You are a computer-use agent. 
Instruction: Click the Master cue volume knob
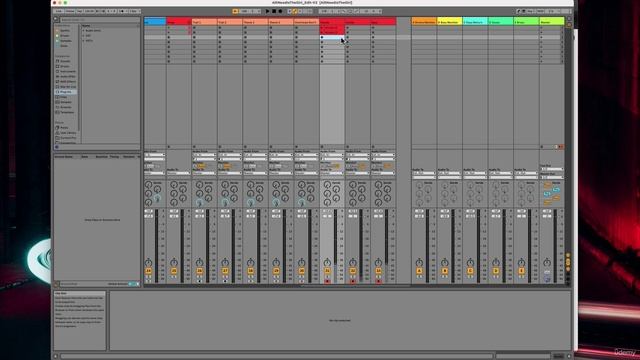click(547, 279)
